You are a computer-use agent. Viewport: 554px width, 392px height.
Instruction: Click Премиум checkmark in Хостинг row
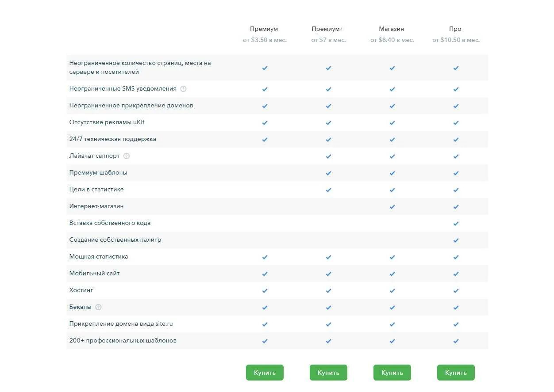pos(265,291)
